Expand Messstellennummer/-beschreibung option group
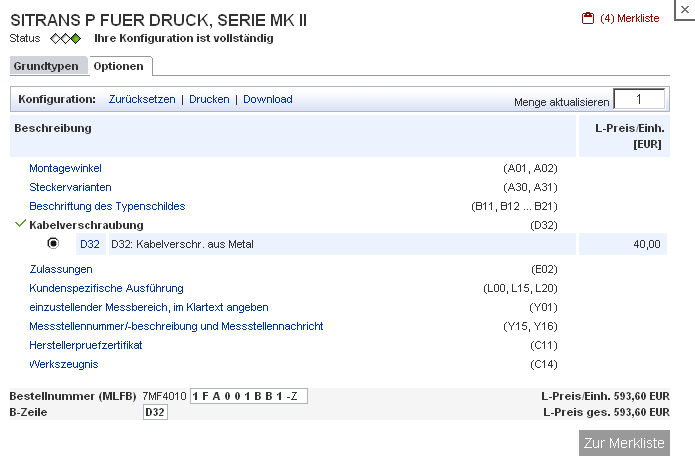 point(176,327)
